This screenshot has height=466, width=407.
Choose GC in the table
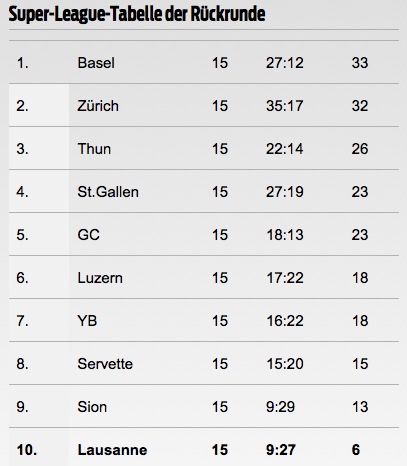[89, 235]
